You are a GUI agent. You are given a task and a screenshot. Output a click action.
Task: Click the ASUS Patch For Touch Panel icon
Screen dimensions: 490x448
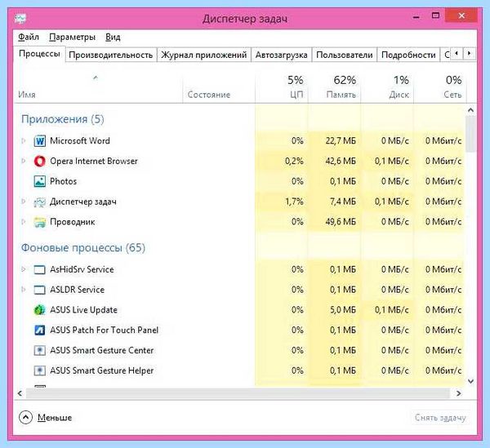[40, 330]
